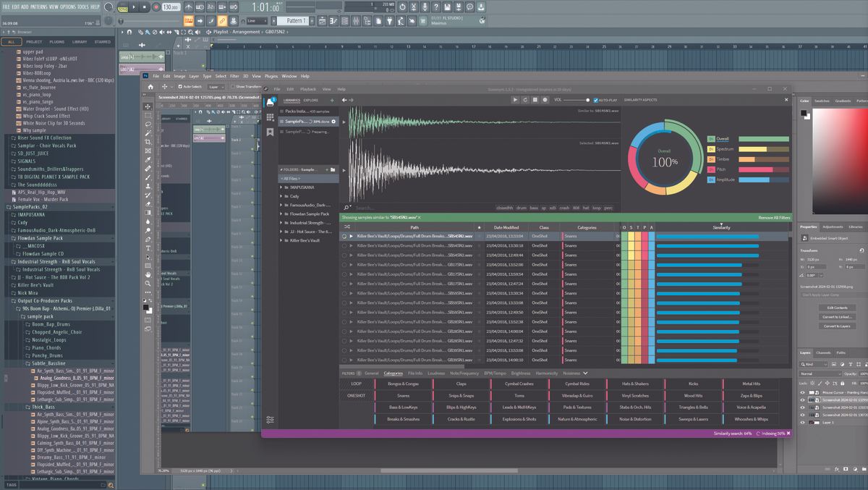Click the metronome icon in FL Studio's toolbar
This screenshot has height=490, width=868.
point(189,7)
